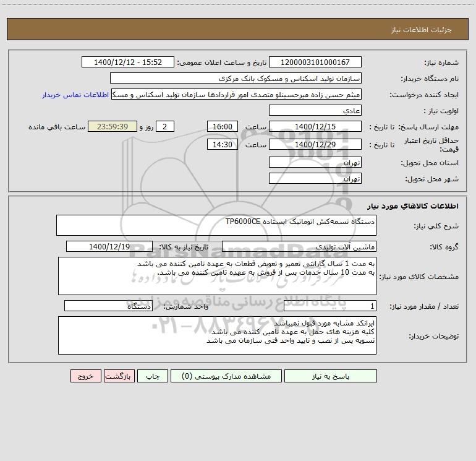The width and height of the screenshot is (476, 461).
Task: Click the ایجاد کننده درخواست label
Action: [424, 95]
